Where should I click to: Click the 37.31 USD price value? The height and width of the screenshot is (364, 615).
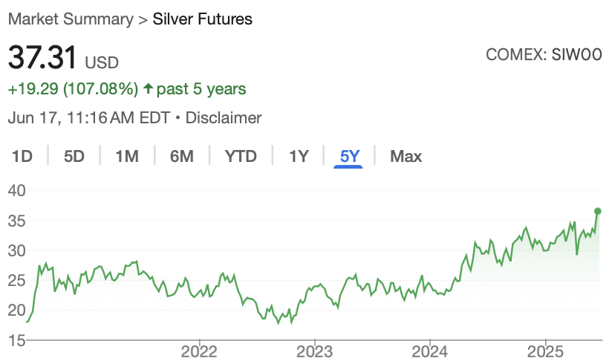click(63, 57)
